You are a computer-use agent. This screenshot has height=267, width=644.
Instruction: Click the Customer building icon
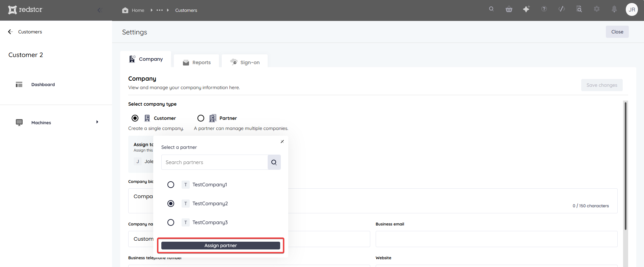pyautogui.click(x=147, y=118)
